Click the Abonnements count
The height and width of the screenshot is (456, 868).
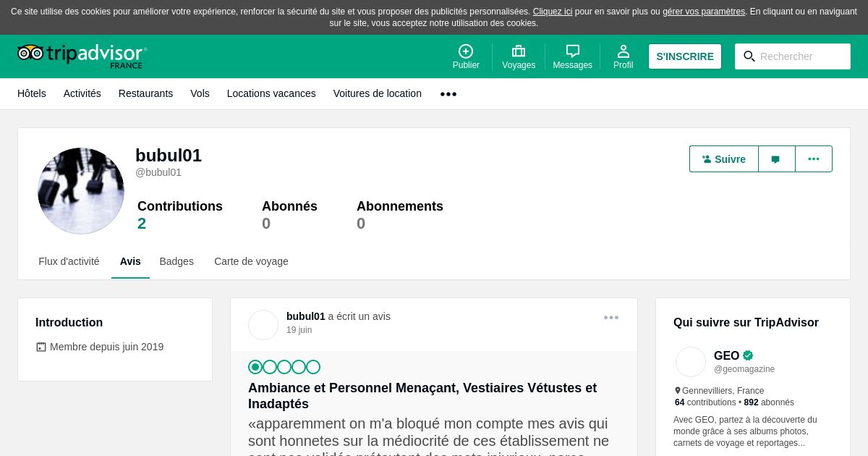[x=361, y=224]
